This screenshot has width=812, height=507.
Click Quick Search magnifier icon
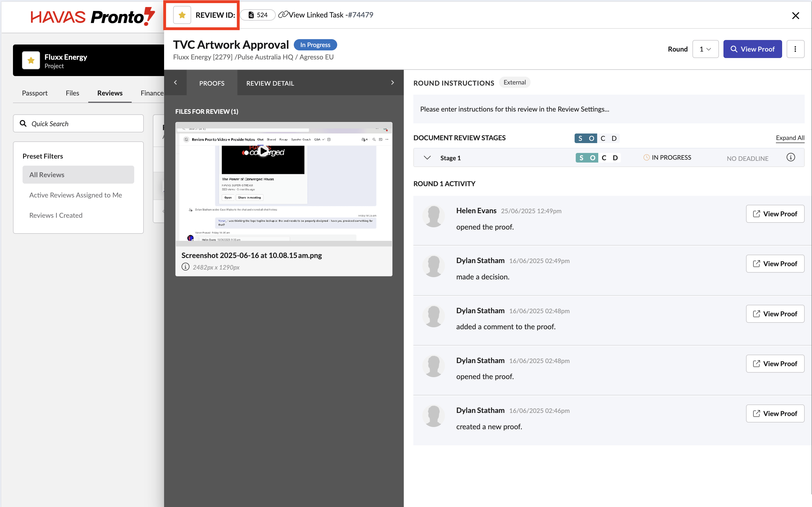[x=23, y=123]
